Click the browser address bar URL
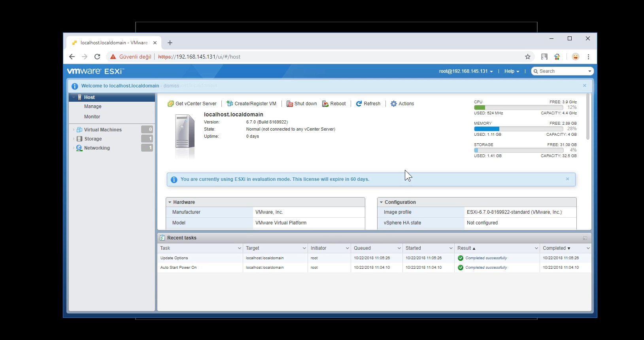The height and width of the screenshot is (340, 644). coord(199,57)
